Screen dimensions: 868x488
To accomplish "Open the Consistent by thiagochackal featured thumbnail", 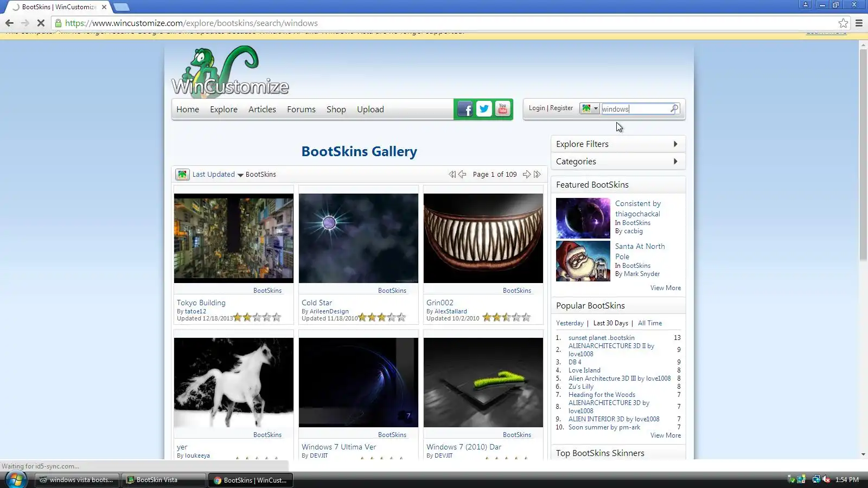I will pos(583,218).
